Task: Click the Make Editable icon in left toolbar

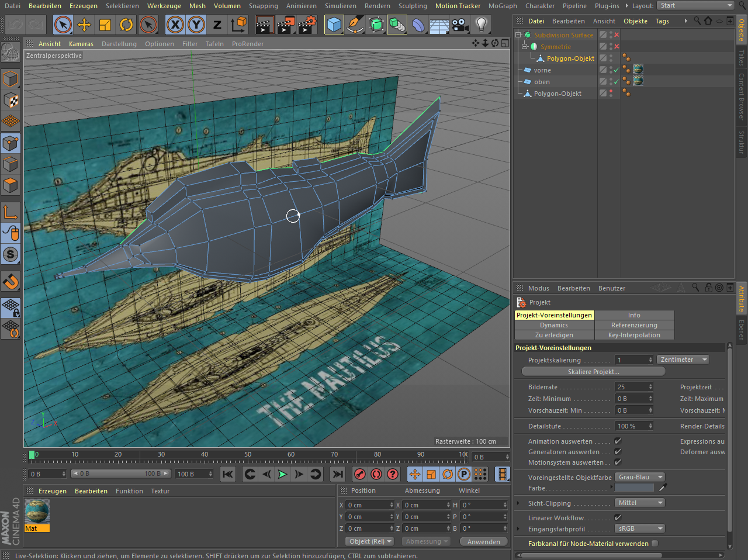Action: pyautogui.click(x=11, y=53)
